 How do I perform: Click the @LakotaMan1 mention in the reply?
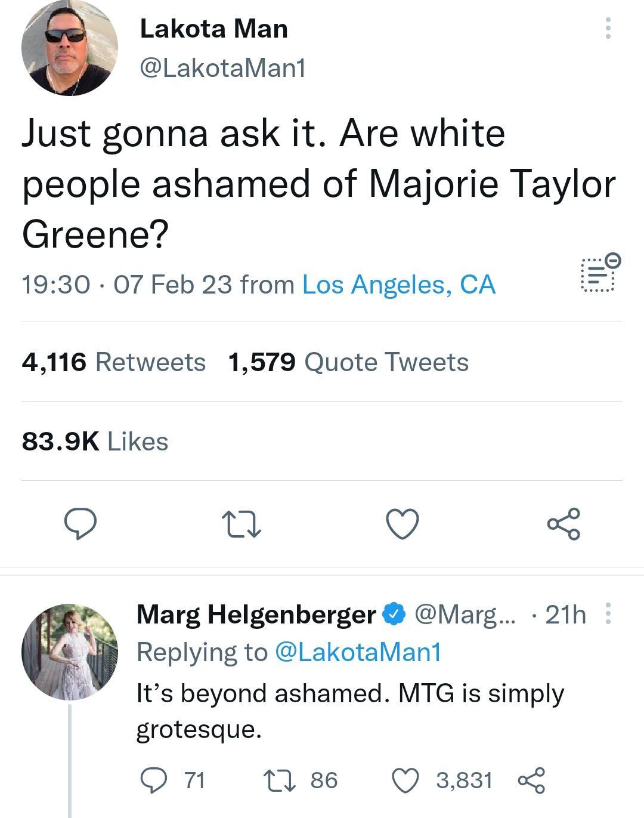358,651
